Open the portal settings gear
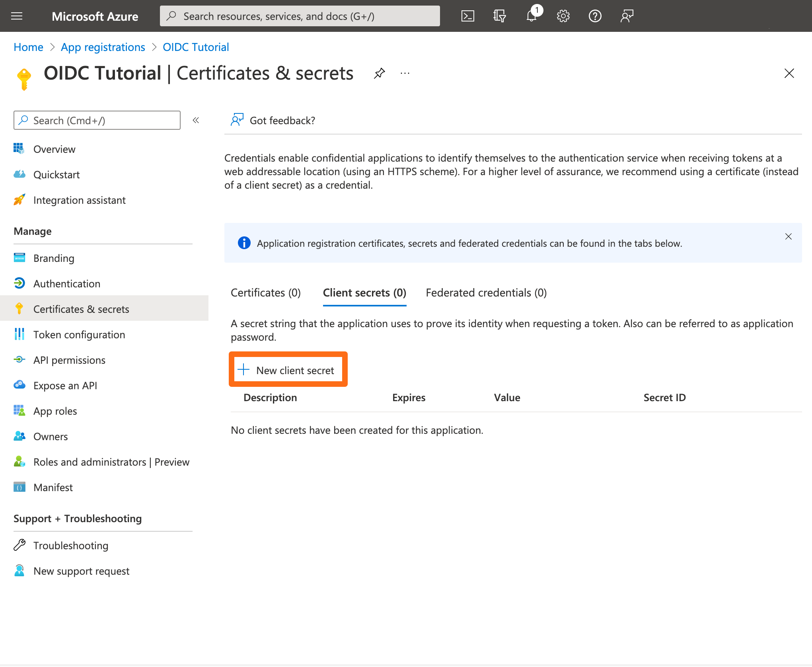 563,16
